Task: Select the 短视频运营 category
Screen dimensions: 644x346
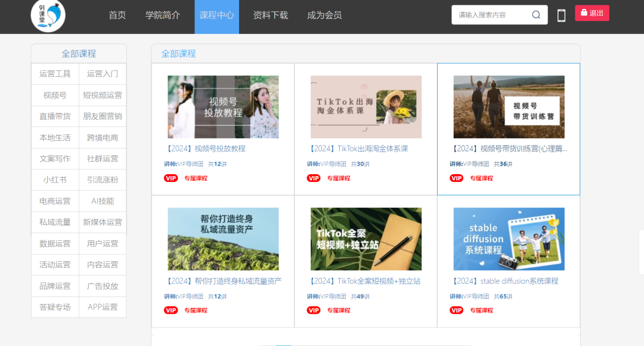Action: click(103, 95)
